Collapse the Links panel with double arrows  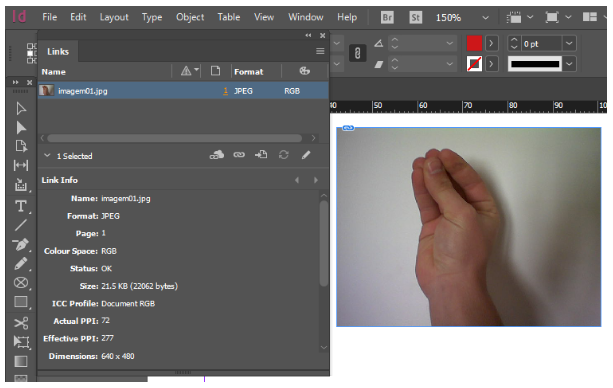[x=308, y=36]
